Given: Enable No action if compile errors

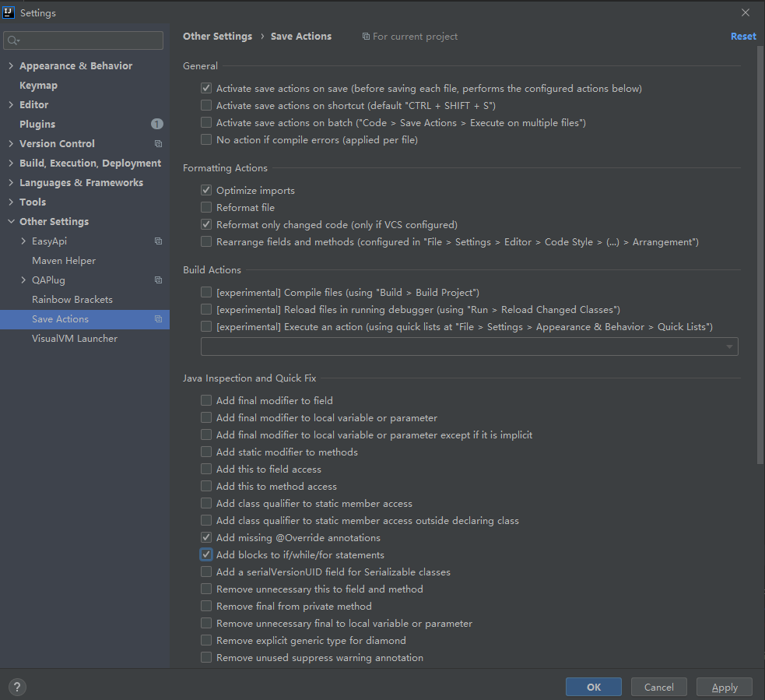Looking at the screenshot, I should pos(206,139).
